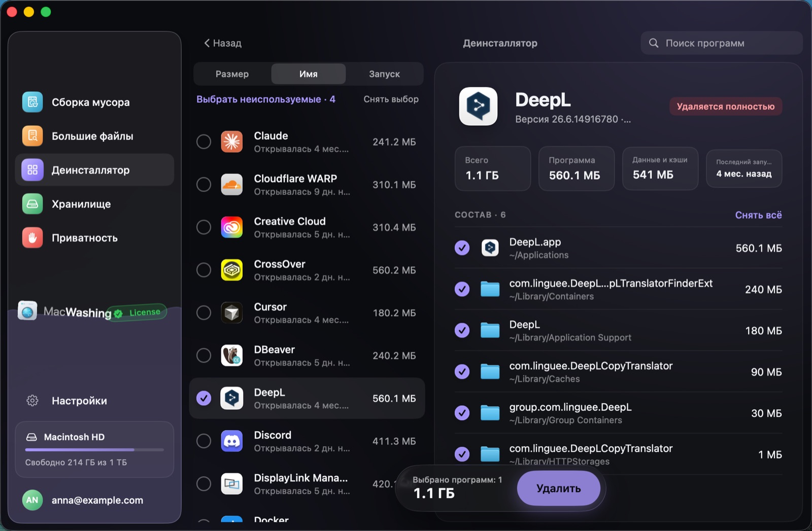Open the Хранилище sidebar icon
Image resolution: width=812 pixels, height=531 pixels.
32,204
